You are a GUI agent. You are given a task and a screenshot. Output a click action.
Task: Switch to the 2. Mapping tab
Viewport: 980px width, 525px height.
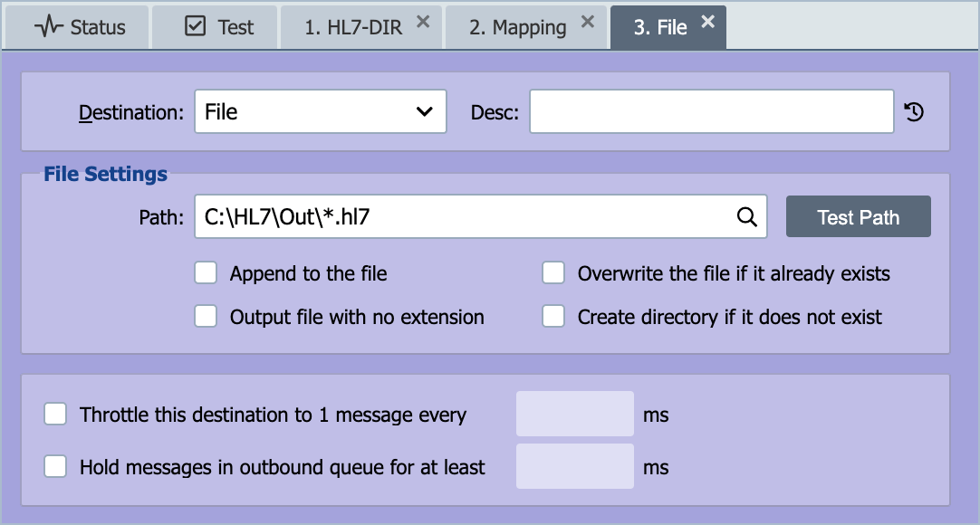(517, 27)
